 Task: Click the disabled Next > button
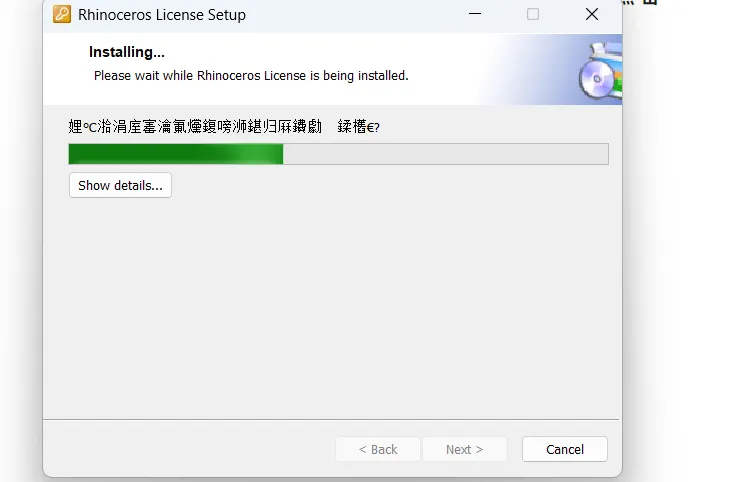[465, 449]
